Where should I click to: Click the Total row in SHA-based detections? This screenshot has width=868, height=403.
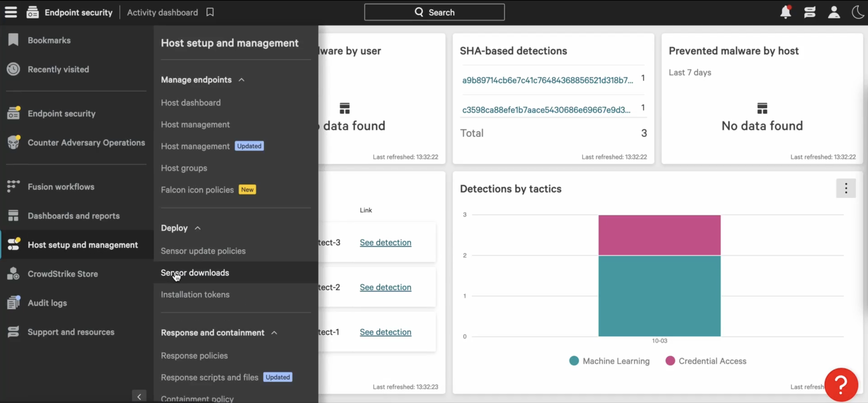(x=553, y=133)
